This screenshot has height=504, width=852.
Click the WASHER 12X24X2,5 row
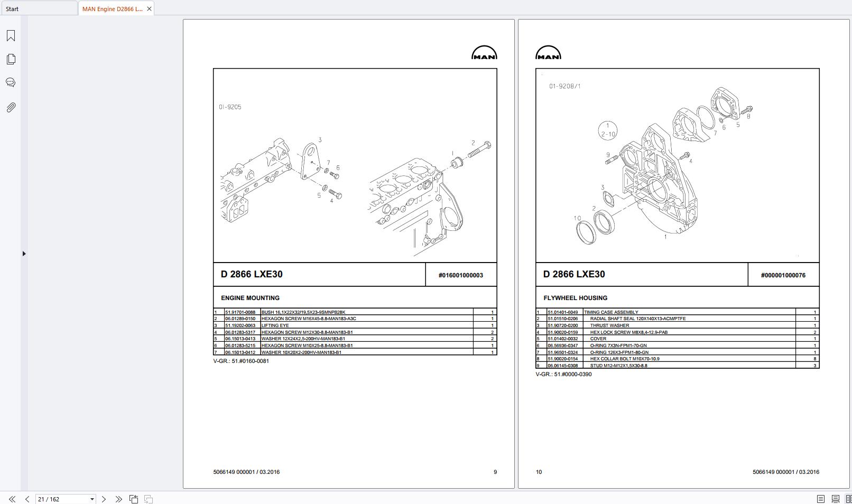pos(355,339)
